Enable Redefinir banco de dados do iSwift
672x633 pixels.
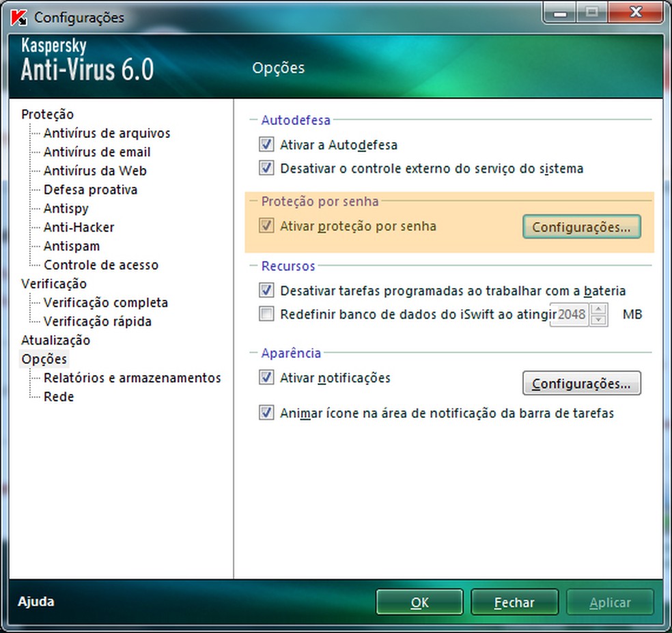[x=266, y=314]
